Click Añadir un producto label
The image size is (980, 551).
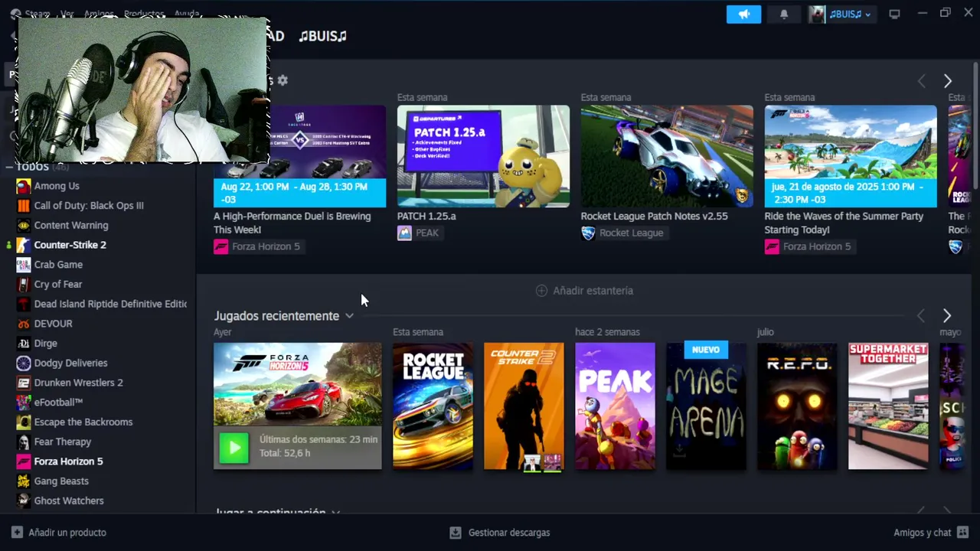67,532
